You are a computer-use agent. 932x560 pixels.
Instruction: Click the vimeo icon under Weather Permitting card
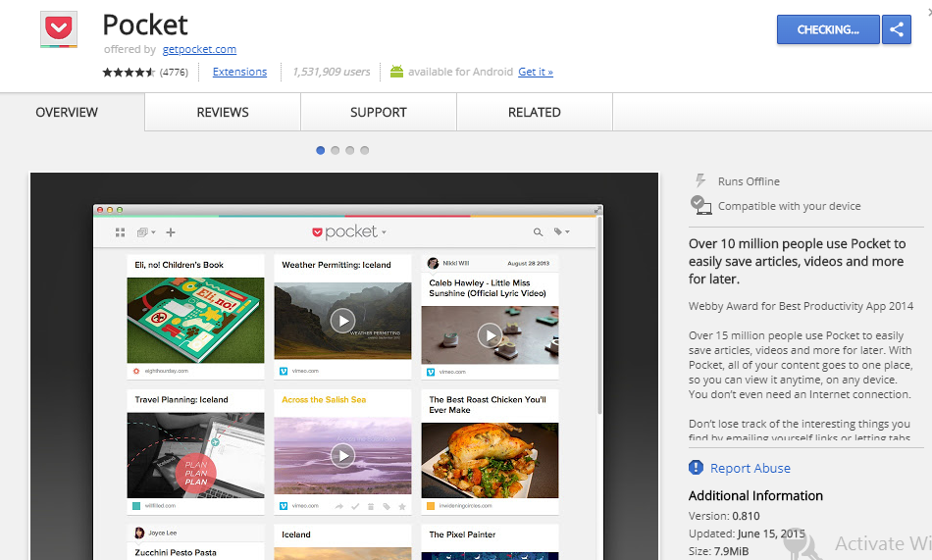click(x=284, y=371)
